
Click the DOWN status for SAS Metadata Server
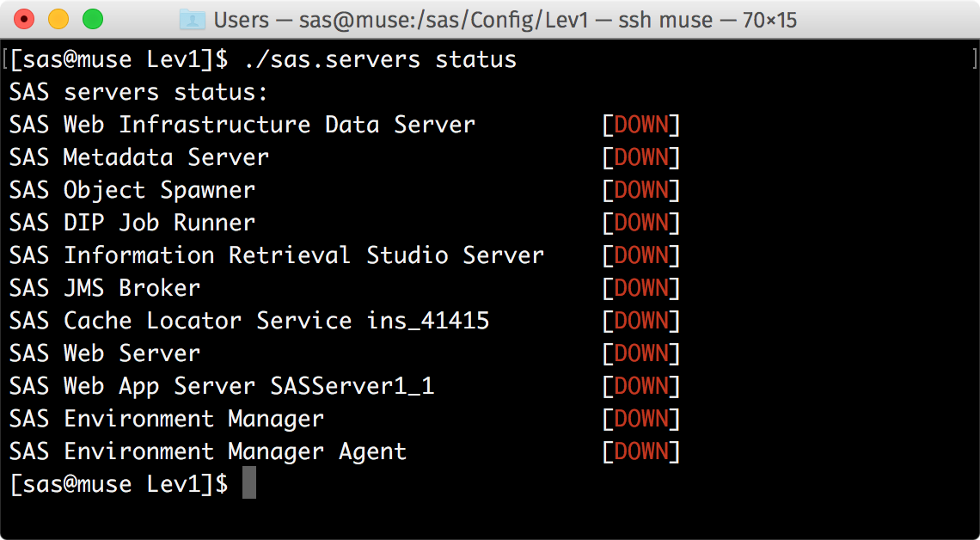click(640, 157)
